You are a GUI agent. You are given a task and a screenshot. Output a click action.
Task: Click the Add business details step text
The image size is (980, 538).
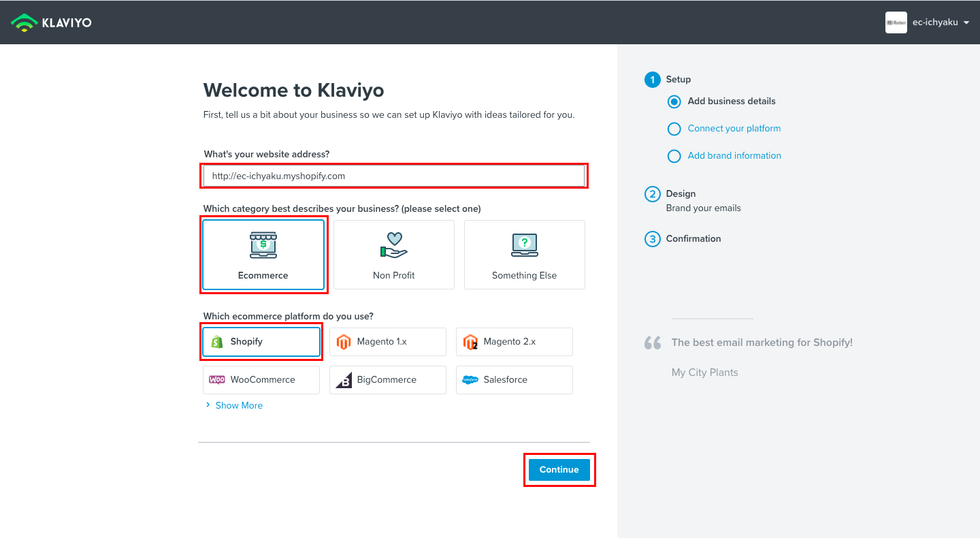(732, 101)
